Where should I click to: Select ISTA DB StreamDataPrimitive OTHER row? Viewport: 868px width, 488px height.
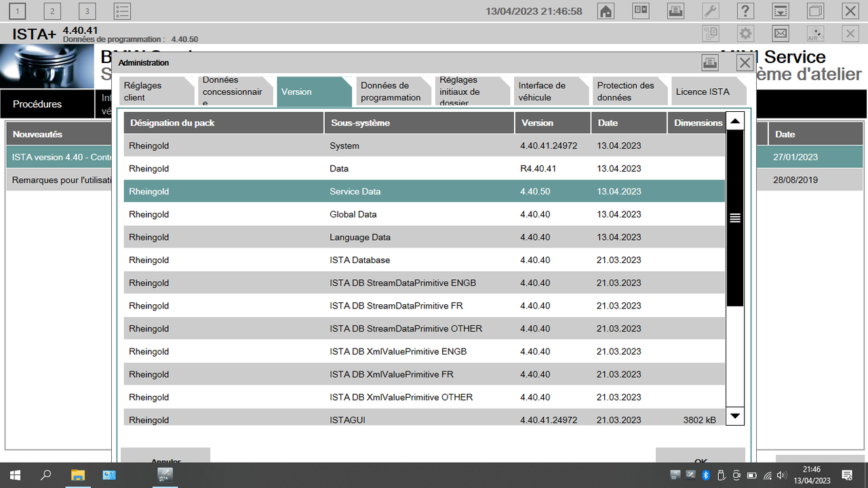pyautogui.click(x=425, y=328)
